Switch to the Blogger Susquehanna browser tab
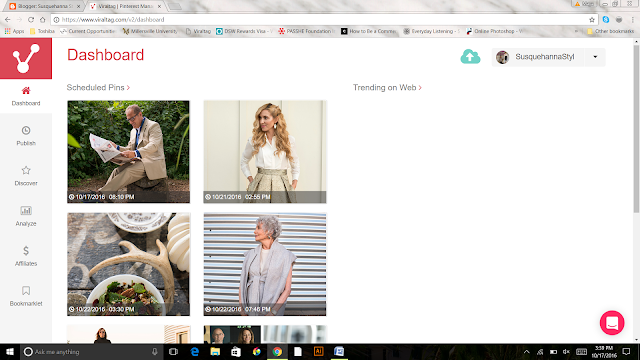The width and height of the screenshot is (640, 360). pos(43,6)
